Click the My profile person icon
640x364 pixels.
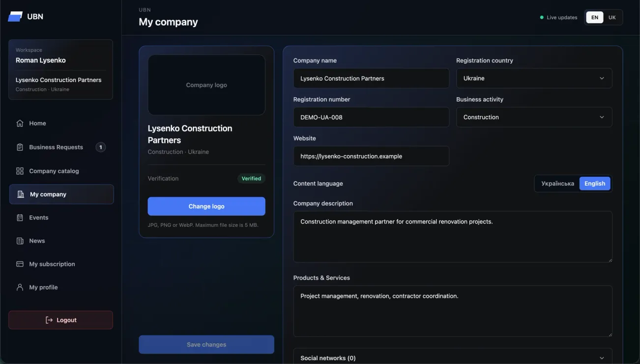tap(20, 287)
